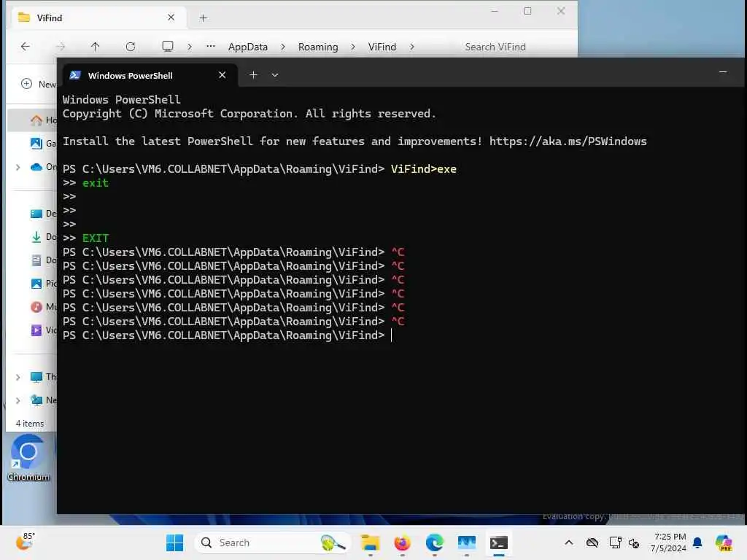Go back in File Explorer
747x560 pixels.
[26, 46]
